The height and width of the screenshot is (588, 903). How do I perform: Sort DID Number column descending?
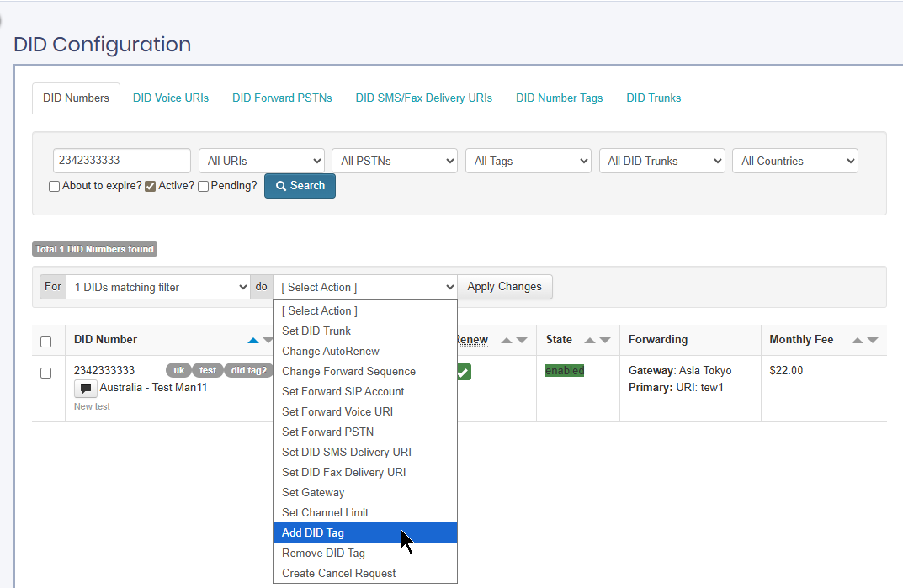[x=267, y=339]
